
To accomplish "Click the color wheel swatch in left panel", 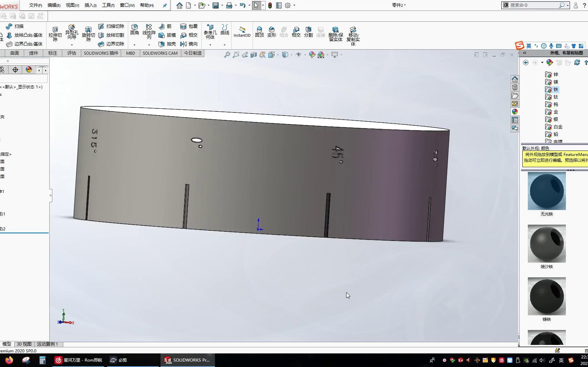I will [29, 69].
